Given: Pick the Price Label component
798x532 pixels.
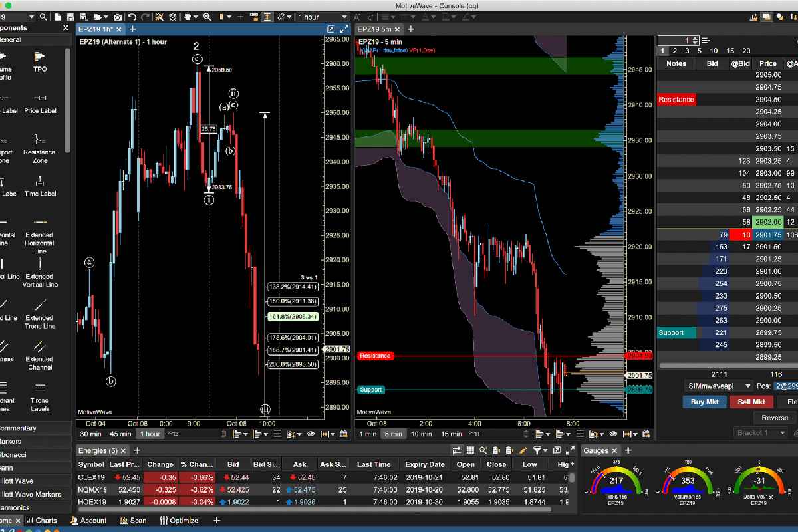Looking at the screenshot, I should (39, 103).
